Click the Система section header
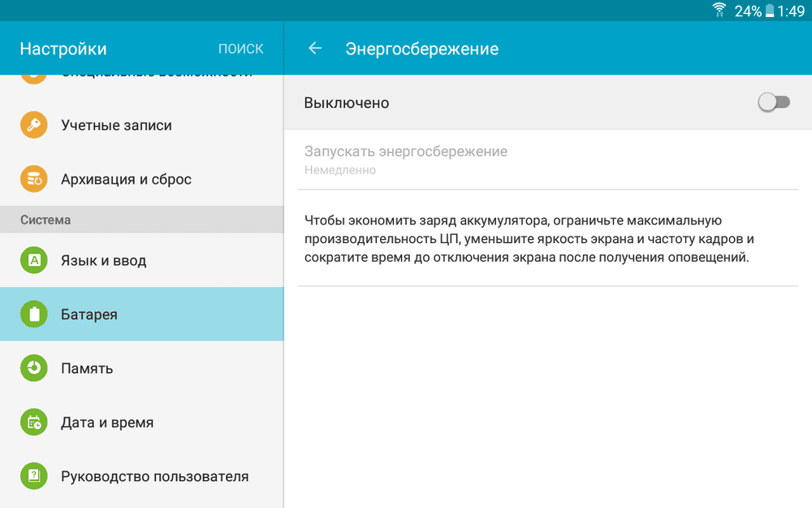Viewport: 812px width, 508px height. 142,219
